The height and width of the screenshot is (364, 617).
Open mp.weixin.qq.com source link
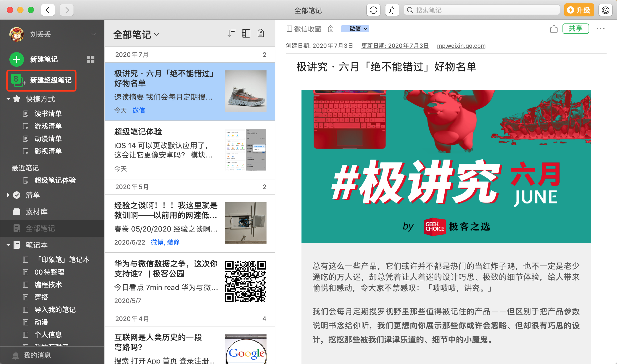click(x=461, y=46)
